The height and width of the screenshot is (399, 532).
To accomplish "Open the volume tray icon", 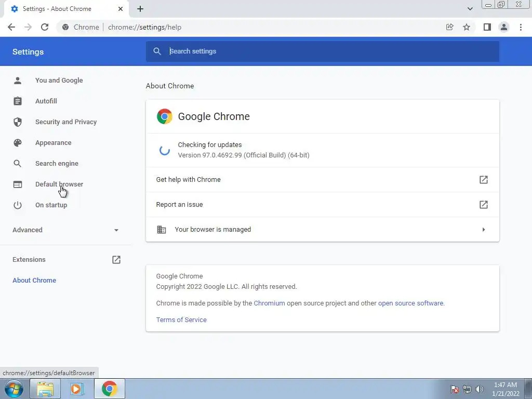I will click(x=480, y=389).
